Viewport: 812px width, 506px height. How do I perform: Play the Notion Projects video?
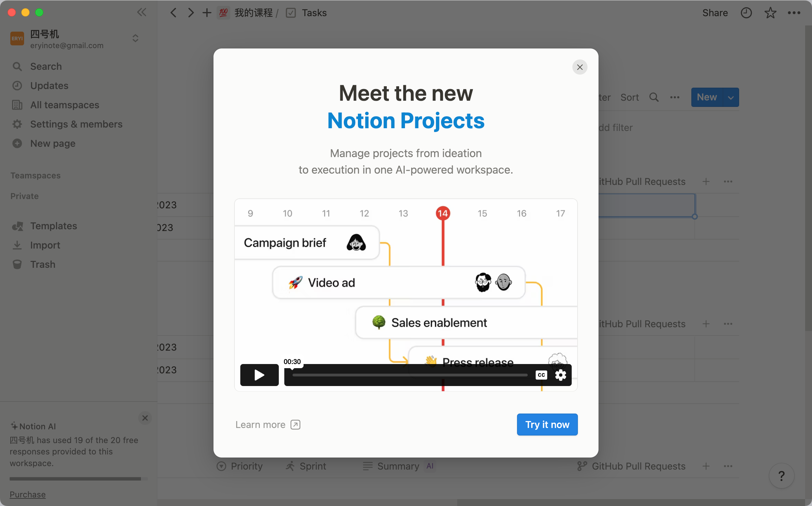point(260,375)
